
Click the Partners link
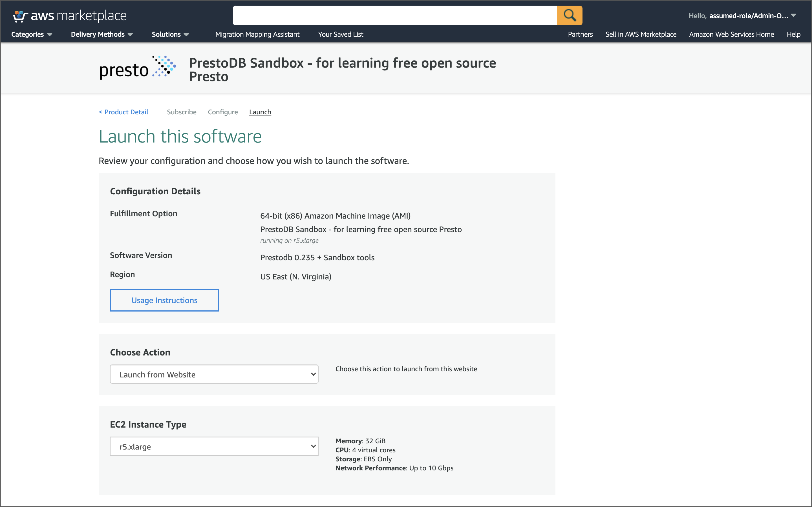coord(580,34)
